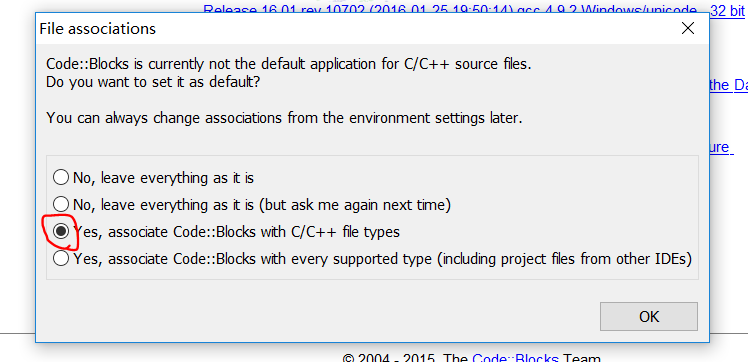Select radio to associate C/C++ file types
The image size is (748, 362).
tap(61, 232)
